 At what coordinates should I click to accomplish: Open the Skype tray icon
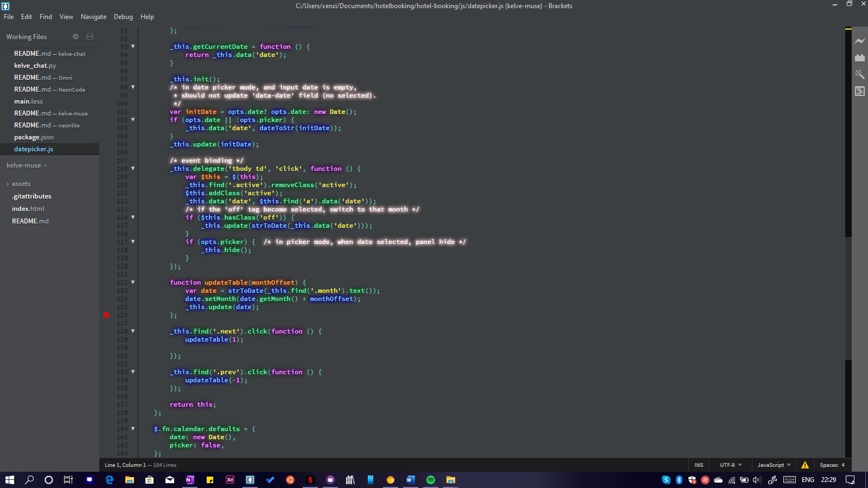point(666,480)
